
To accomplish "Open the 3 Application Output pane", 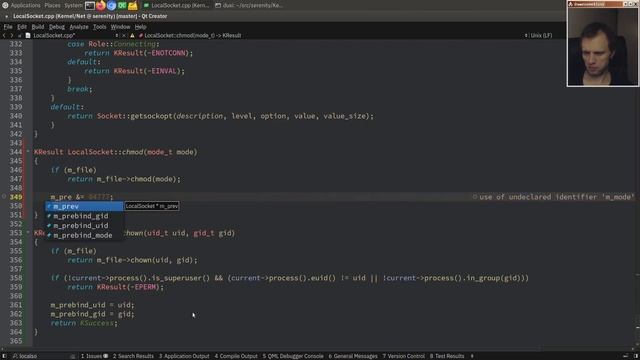I will point(184,356).
